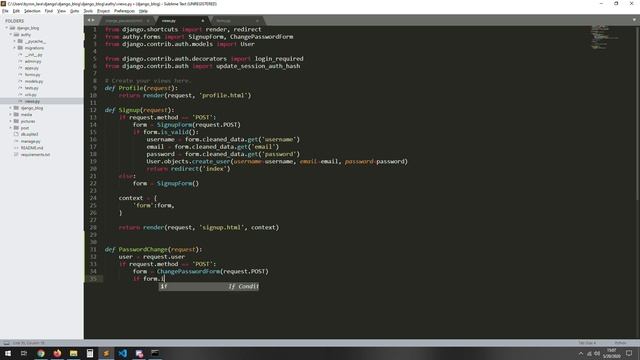The image size is (640, 360).
Task: Open the Goto menu
Action: coord(74,11)
